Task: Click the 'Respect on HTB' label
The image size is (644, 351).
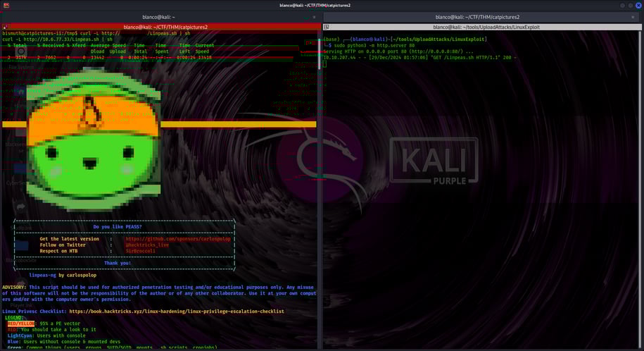Action: click(58, 251)
